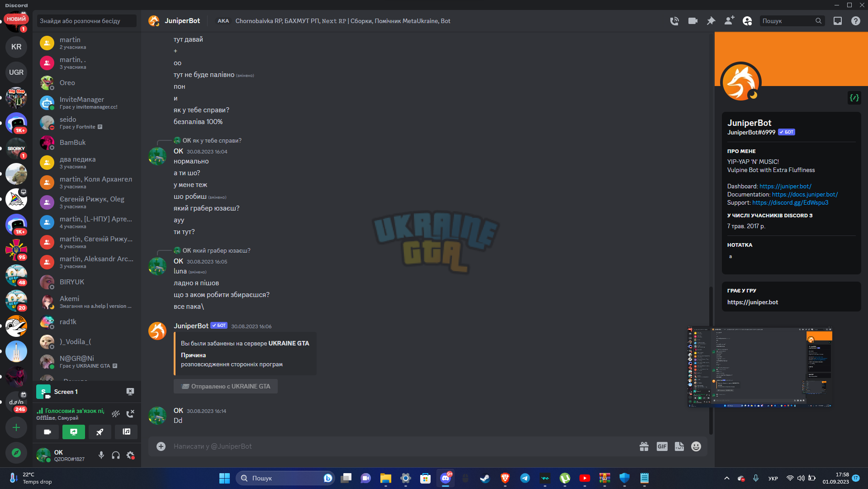The image size is (868, 489).
Task: Open the DM with BIRYUK
Action: (x=86, y=282)
